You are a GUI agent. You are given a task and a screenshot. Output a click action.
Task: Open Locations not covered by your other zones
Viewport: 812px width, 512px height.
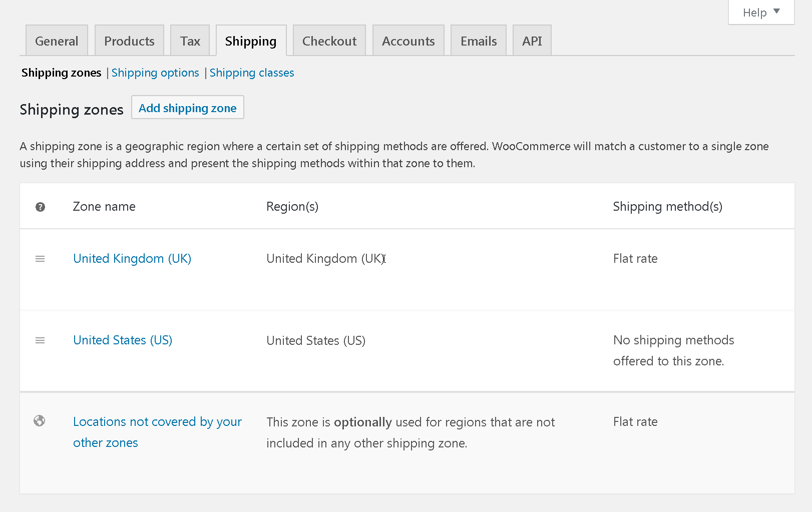(157, 431)
